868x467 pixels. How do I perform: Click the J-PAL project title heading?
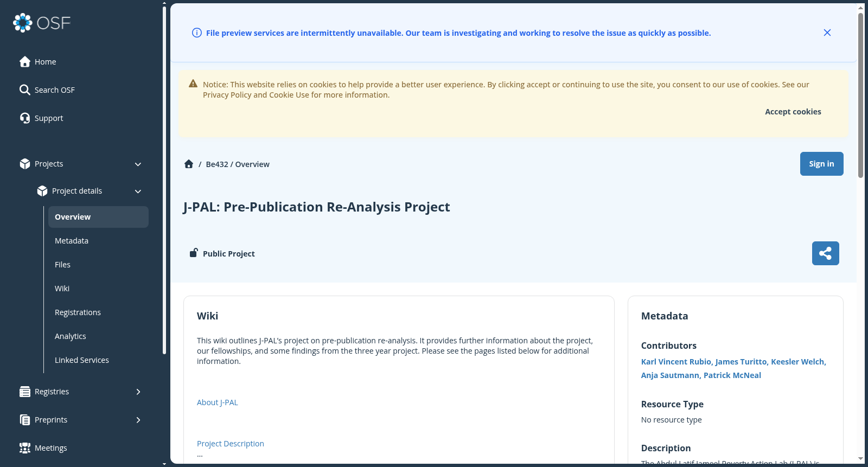click(x=317, y=207)
